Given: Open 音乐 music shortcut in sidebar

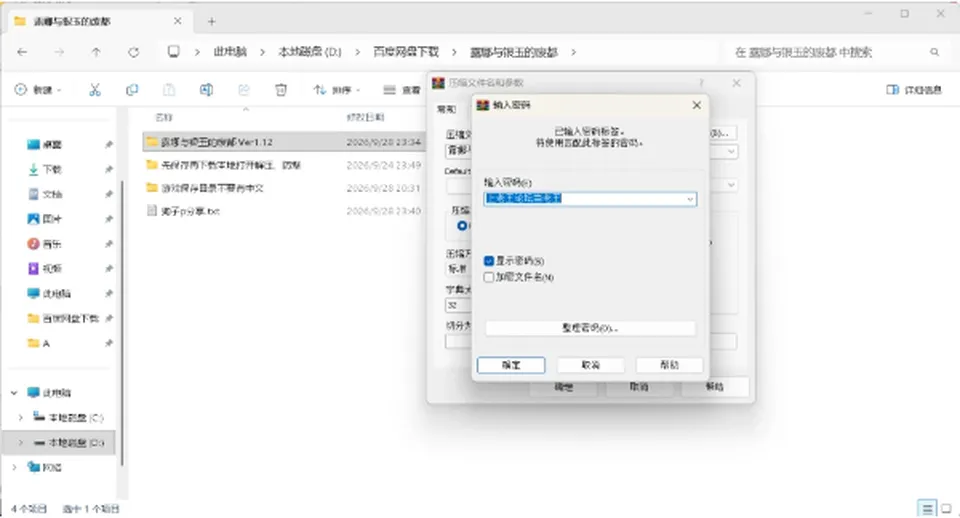Looking at the screenshot, I should coord(52,244).
